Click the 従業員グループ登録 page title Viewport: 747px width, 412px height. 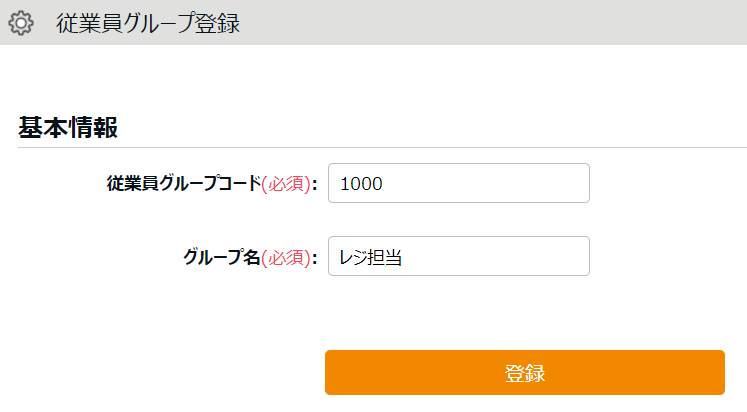[x=148, y=23]
